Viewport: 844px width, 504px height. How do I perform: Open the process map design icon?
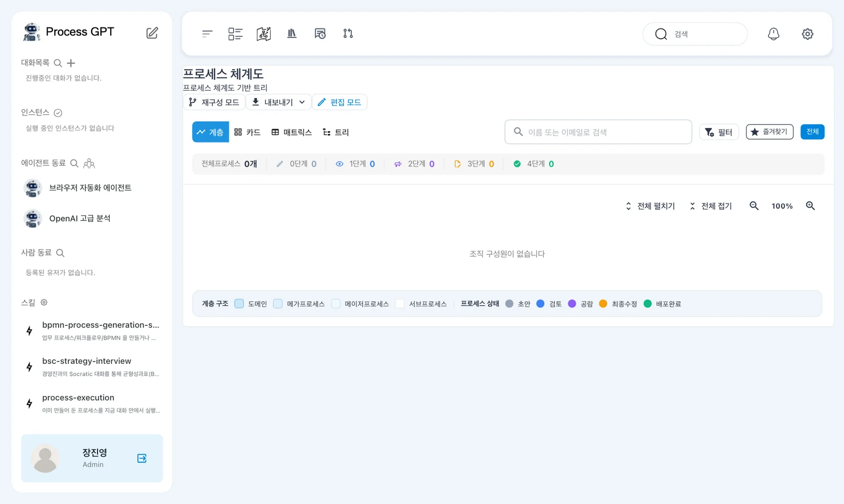point(264,34)
